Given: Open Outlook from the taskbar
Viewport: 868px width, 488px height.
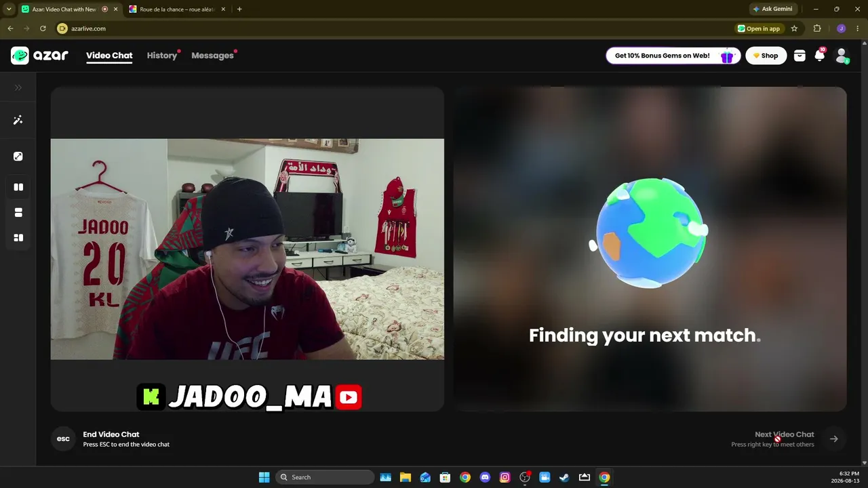Looking at the screenshot, I should point(425,477).
